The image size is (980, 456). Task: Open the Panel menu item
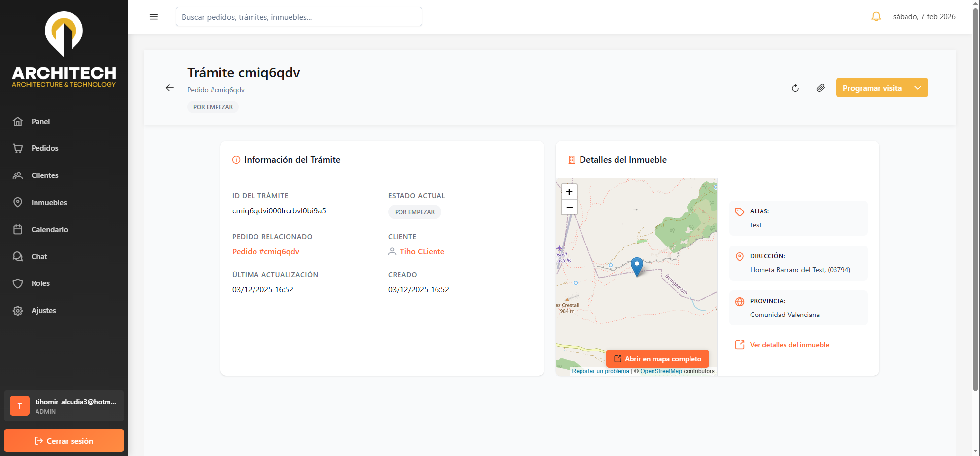pos(40,122)
